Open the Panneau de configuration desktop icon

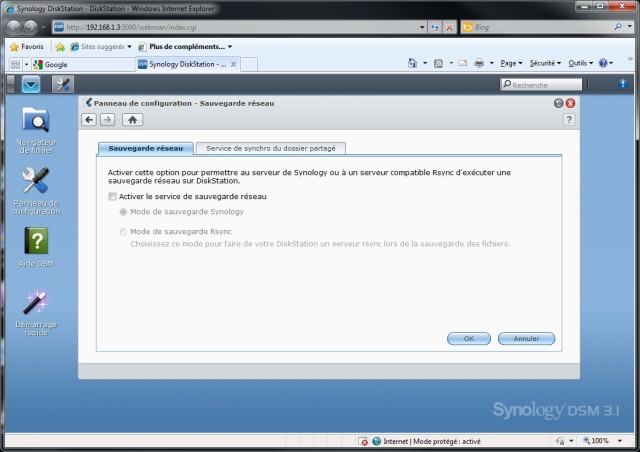[x=36, y=191]
